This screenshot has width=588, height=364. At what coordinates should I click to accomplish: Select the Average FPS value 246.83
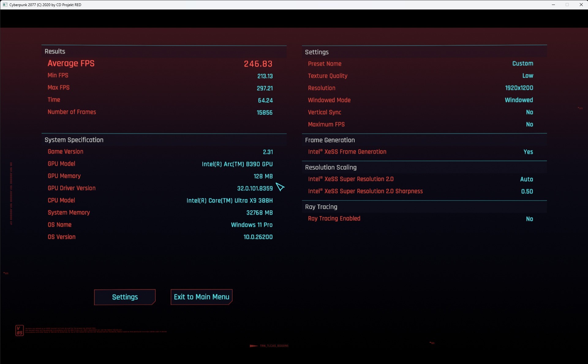pos(258,64)
